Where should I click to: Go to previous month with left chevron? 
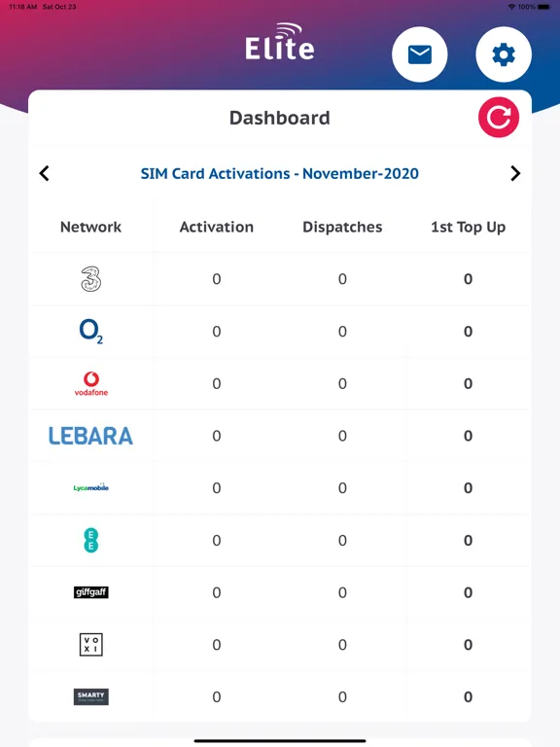[45, 173]
